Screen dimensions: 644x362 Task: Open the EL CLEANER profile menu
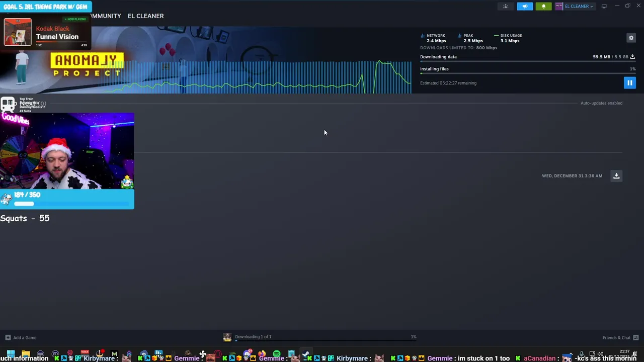point(145,16)
